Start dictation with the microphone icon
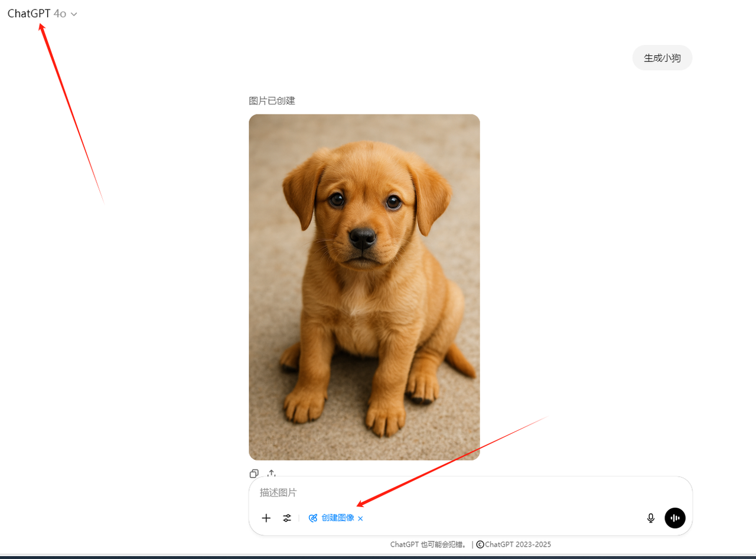The height and width of the screenshot is (559, 756). click(651, 518)
